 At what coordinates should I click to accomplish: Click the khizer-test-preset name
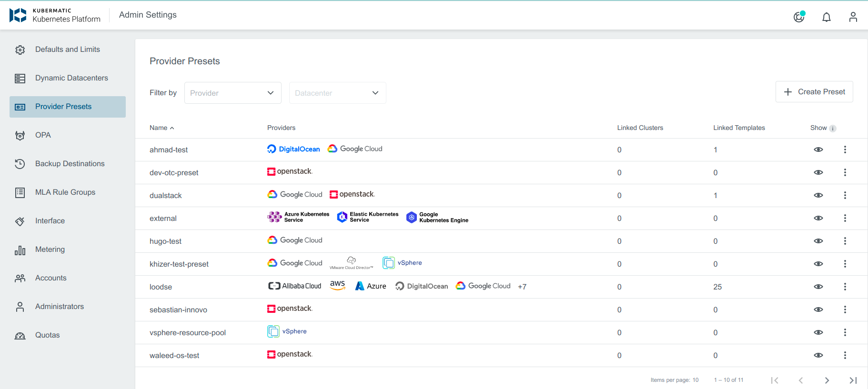click(179, 264)
